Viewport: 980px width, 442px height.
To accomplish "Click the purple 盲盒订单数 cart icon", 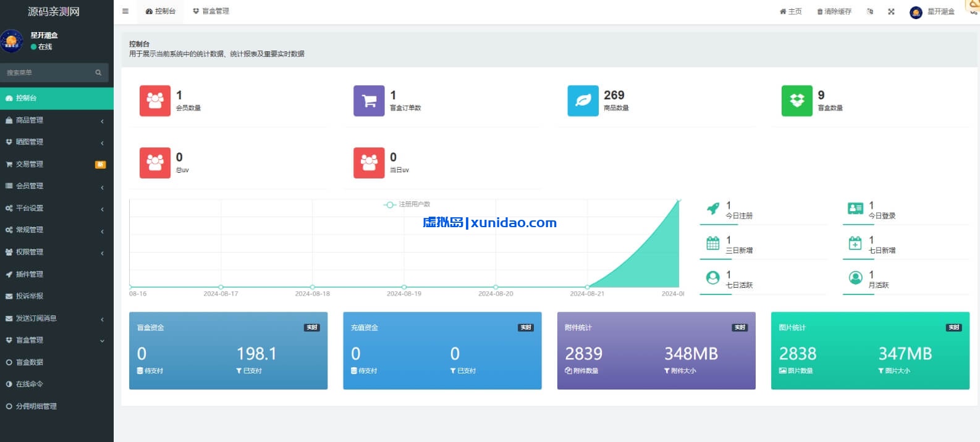I will tap(369, 101).
